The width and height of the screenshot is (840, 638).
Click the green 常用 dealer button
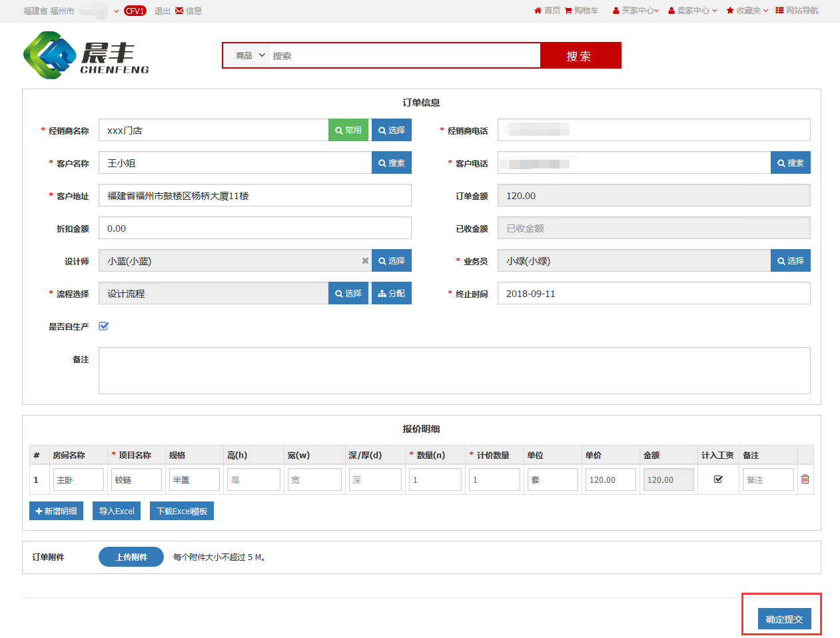pyautogui.click(x=348, y=131)
